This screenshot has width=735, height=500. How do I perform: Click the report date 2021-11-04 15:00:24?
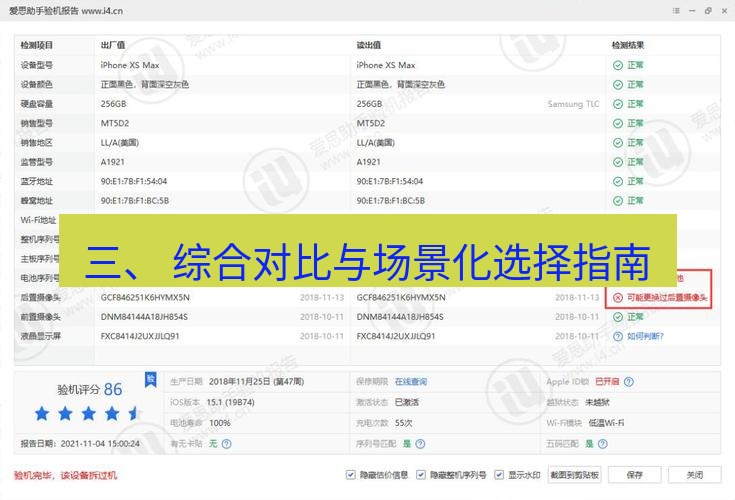coord(100,444)
